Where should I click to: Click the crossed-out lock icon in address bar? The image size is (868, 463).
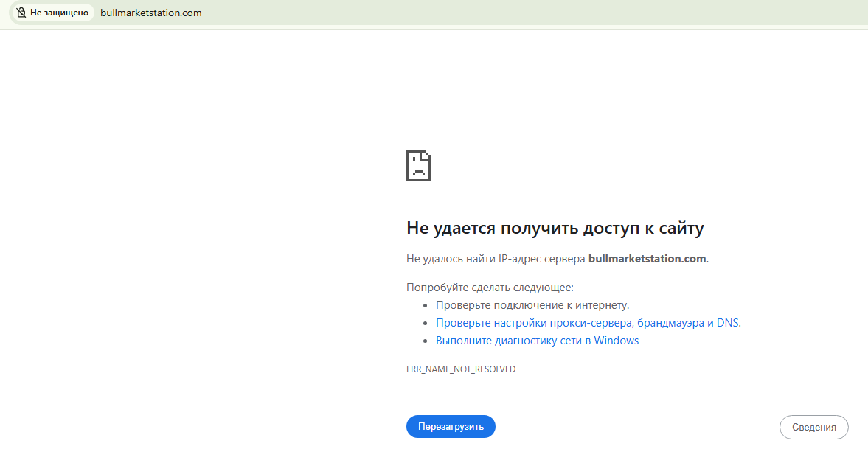coord(21,13)
